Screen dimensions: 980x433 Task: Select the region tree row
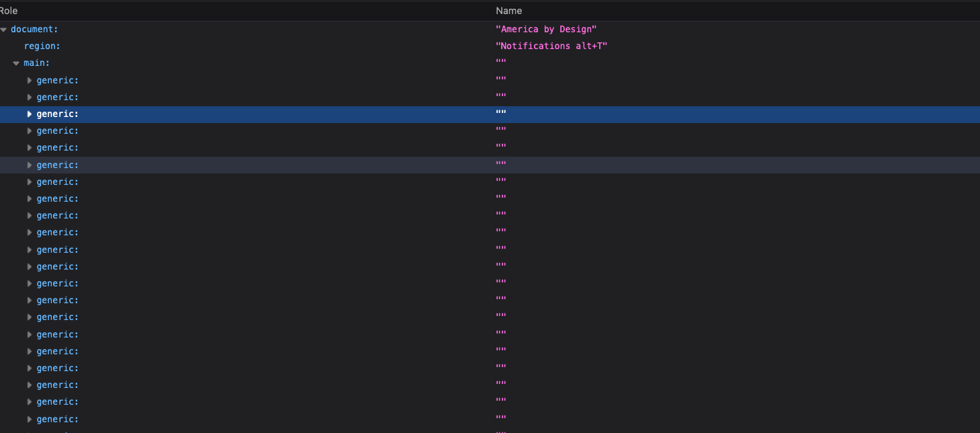tap(42, 46)
